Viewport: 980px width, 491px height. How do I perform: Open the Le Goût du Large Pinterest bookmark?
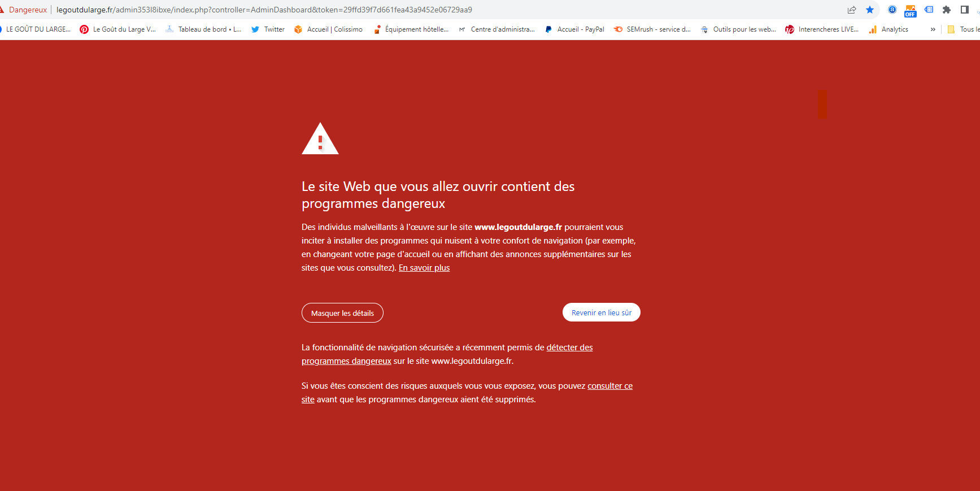point(117,29)
